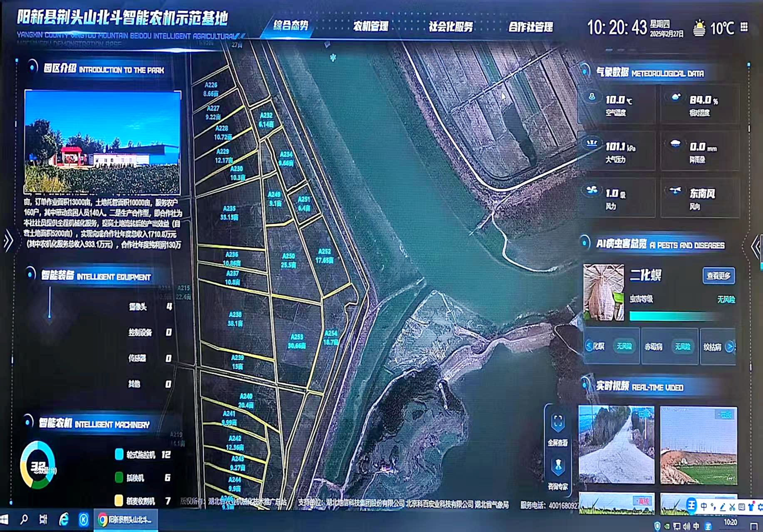Open the 社会化服务 tab
Viewport: 763px width, 532px height.
pos(451,27)
